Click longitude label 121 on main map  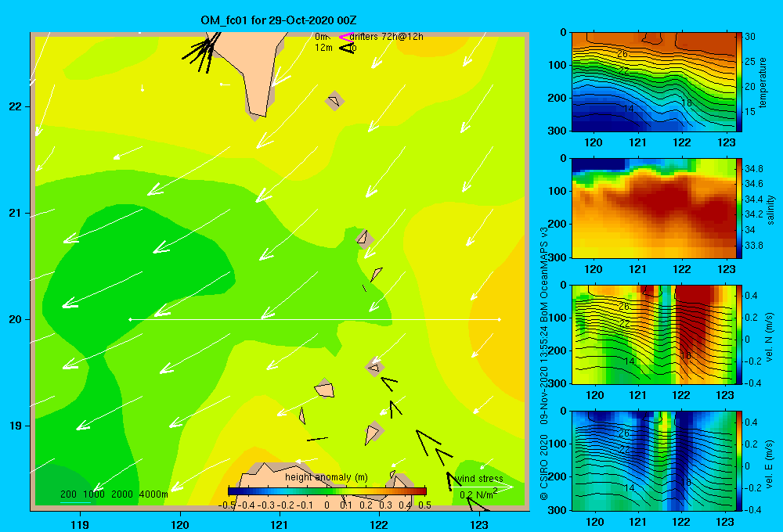coord(280,524)
